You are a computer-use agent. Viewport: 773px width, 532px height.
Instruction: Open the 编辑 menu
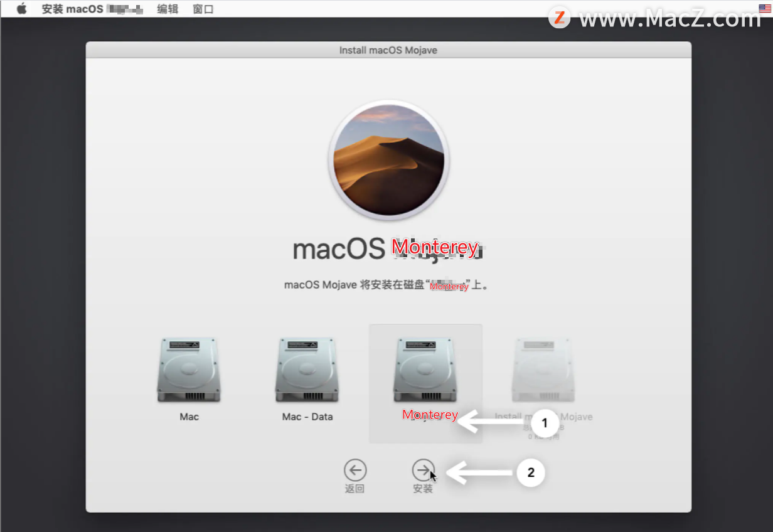click(x=168, y=9)
